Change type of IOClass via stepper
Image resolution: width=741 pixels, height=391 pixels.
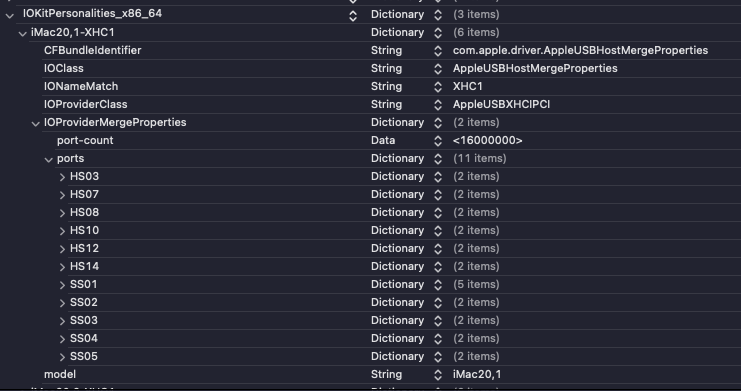pyautogui.click(x=438, y=69)
